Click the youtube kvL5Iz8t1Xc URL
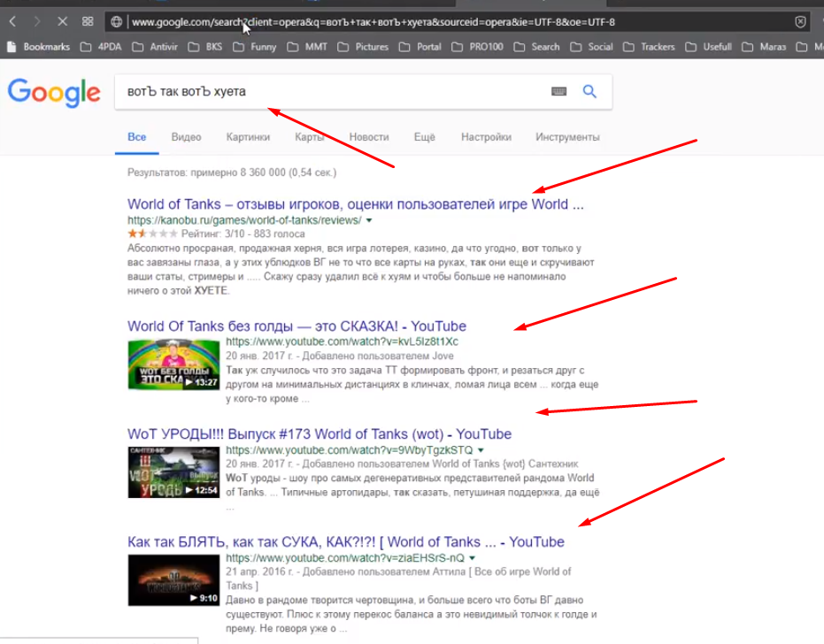Image resolution: width=824 pixels, height=644 pixels. (343, 341)
